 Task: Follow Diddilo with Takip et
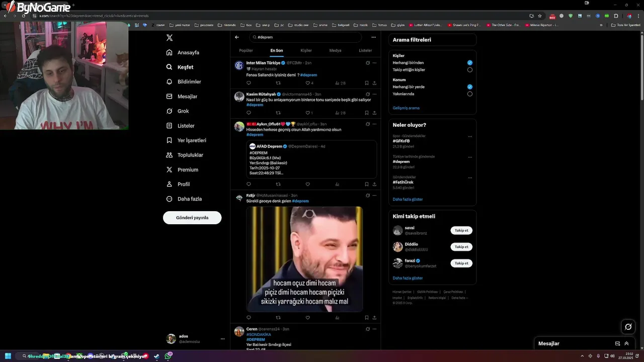(x=461, y=247)
